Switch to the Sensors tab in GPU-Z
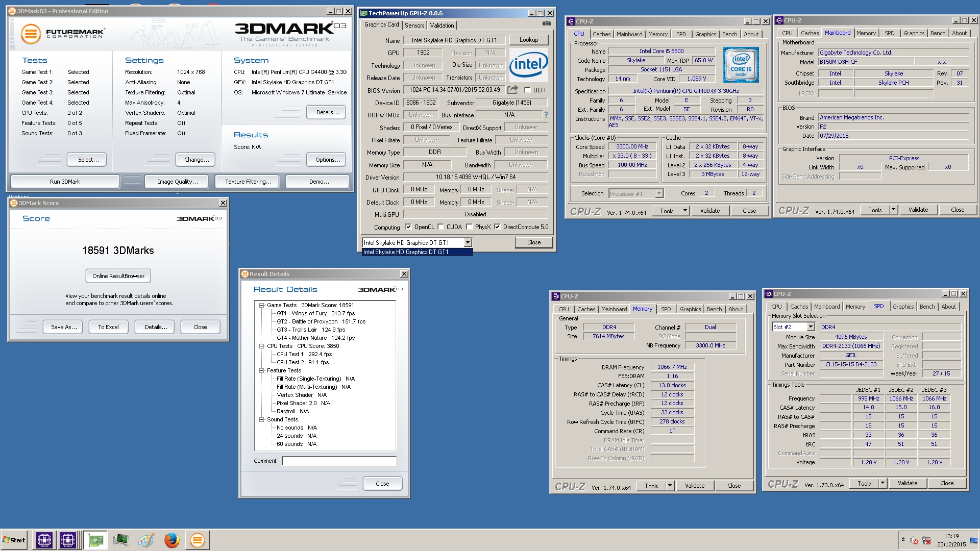Screen dimensions: 980x551 pyautogui.click(x=414, y=26)
